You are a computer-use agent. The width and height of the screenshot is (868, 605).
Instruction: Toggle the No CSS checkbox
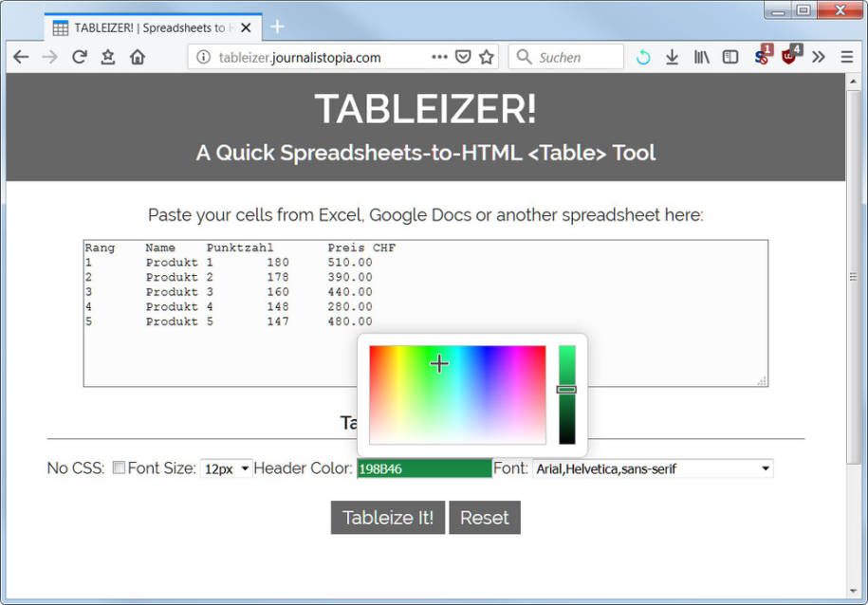[x=119, y=467]
